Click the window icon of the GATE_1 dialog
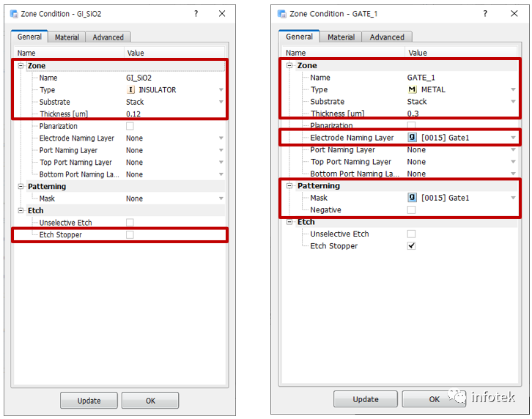 click(282, 14)
